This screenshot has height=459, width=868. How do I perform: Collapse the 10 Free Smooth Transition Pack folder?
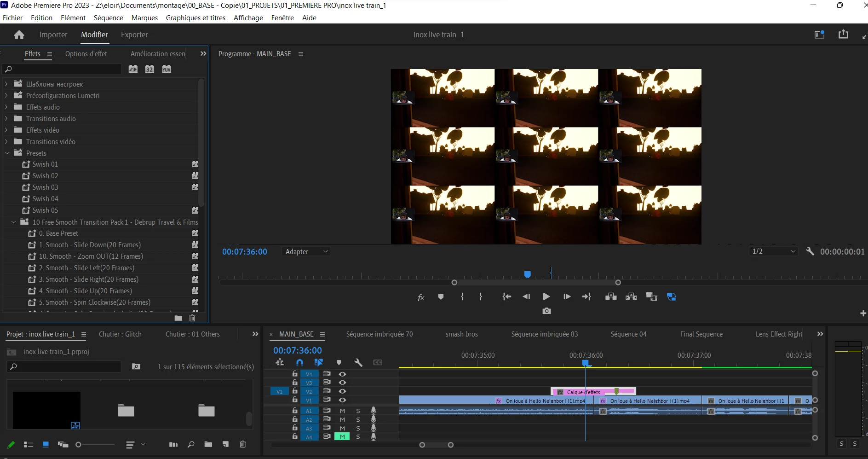pyautogui.click(x=14, y=222)
